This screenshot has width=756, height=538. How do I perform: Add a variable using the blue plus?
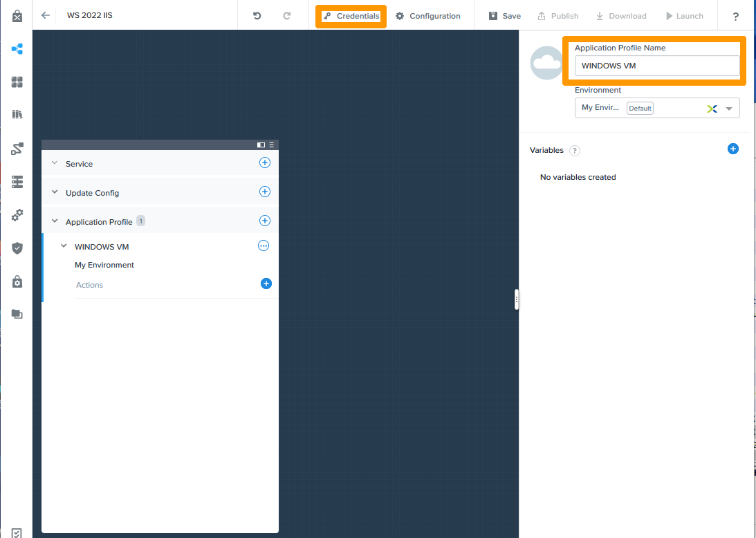coord(733,149)
